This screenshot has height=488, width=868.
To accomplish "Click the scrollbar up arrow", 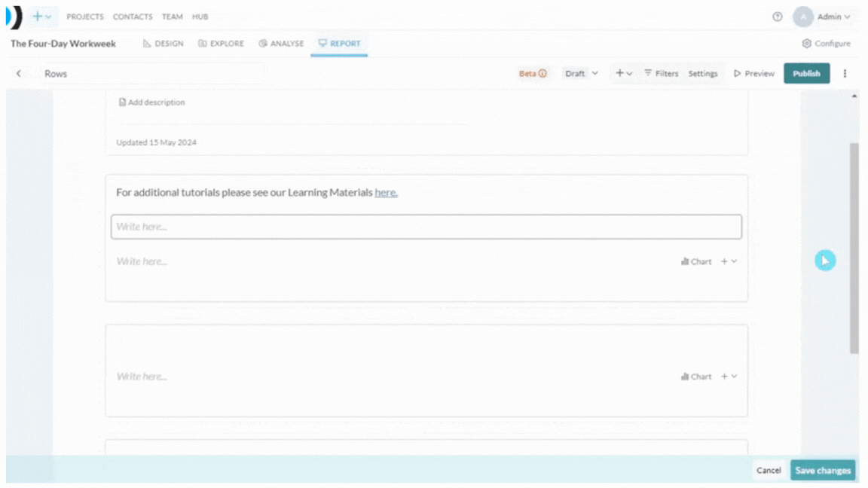I will (854, 96).
